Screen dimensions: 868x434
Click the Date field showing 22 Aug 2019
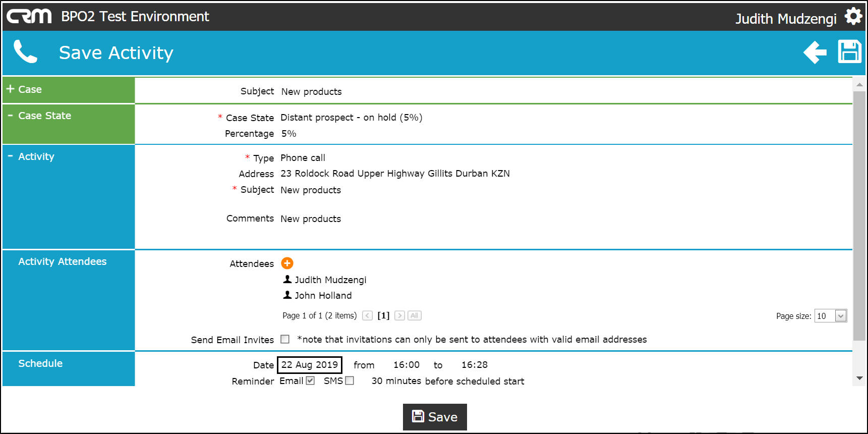point(310,365)
